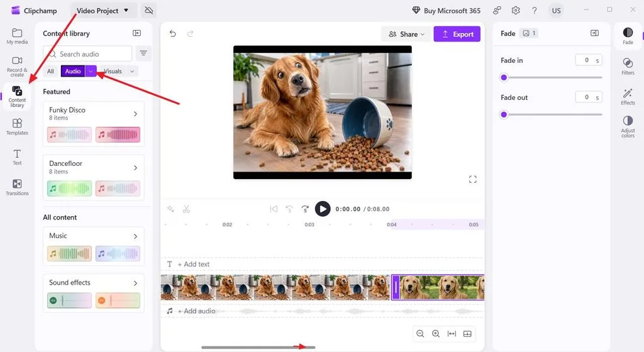Select the Content library sidebar tab
The width and height of the screenshot is (644, 352).
tap(17, 96)
